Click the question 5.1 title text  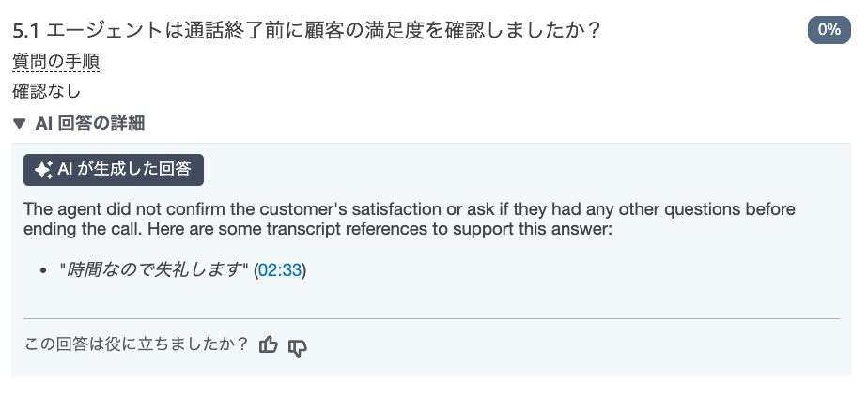(x=306, y=30)
